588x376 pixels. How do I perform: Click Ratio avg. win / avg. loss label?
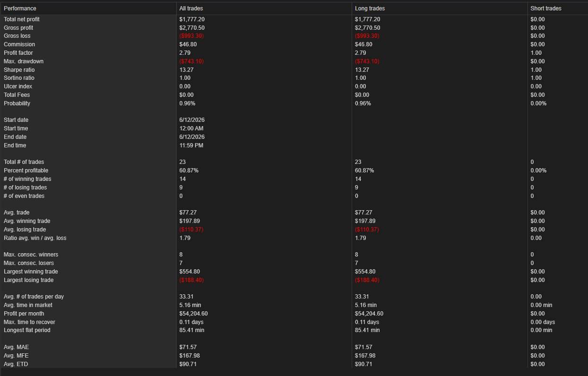(35, 238)
